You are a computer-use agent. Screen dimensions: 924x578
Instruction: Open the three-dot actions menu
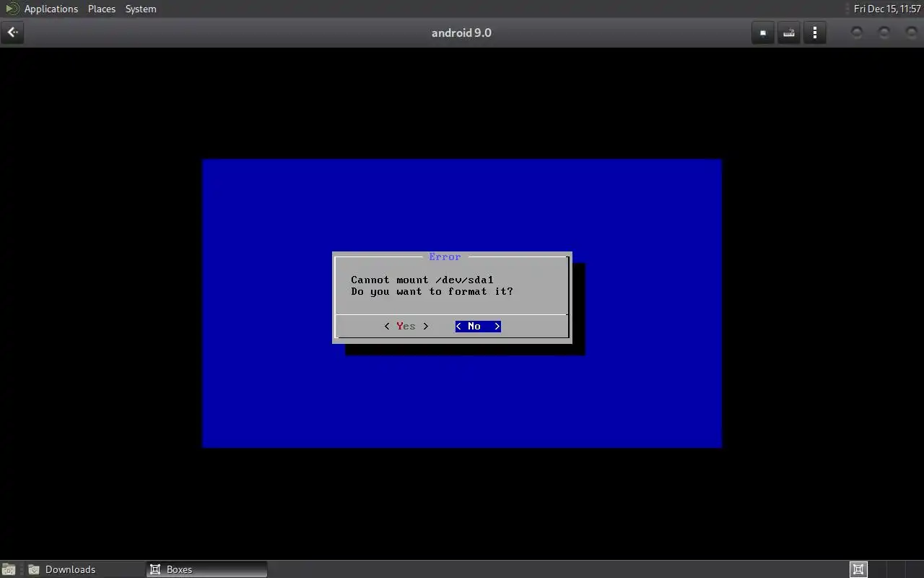[x=815, y=33]
